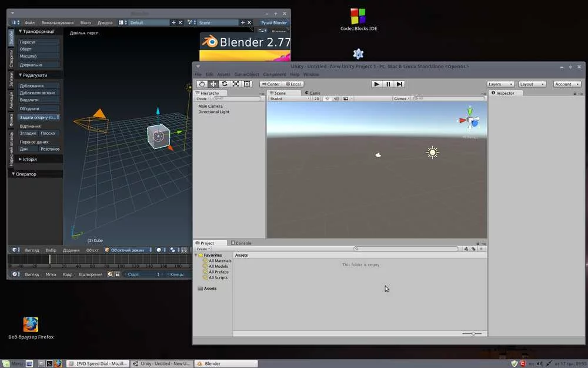Click the Pause button in Unity

[388, 84]
